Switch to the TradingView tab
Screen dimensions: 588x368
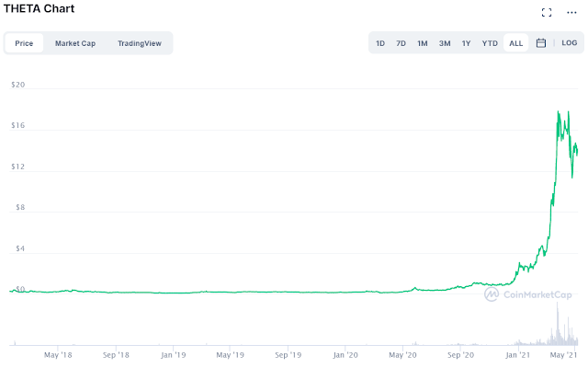coord(140,43)
